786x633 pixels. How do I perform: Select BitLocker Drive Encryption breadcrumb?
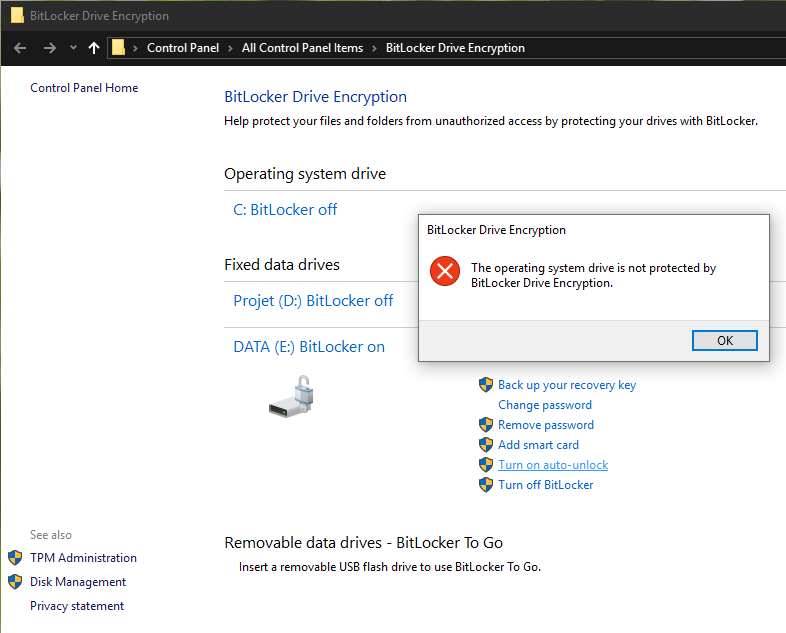coord(455,48)
